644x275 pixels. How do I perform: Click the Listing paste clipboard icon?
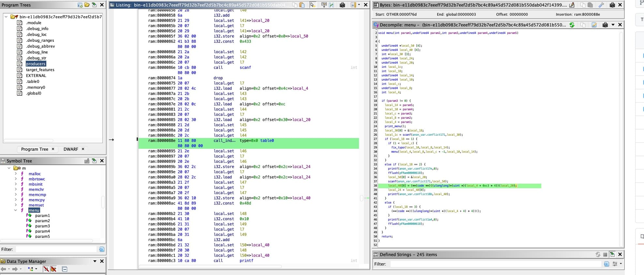click(302, 5)
